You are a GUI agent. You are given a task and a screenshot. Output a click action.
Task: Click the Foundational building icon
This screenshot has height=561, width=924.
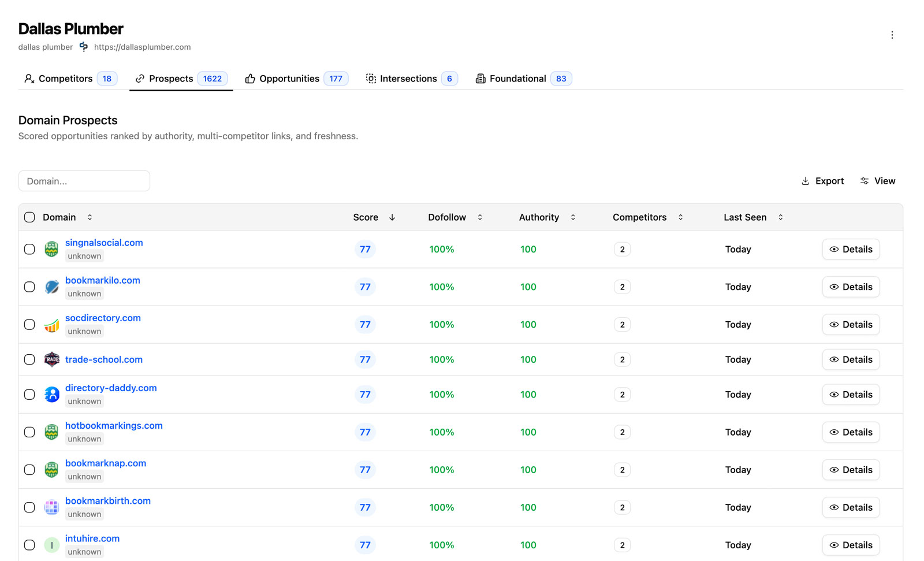(x=480, y=78)
